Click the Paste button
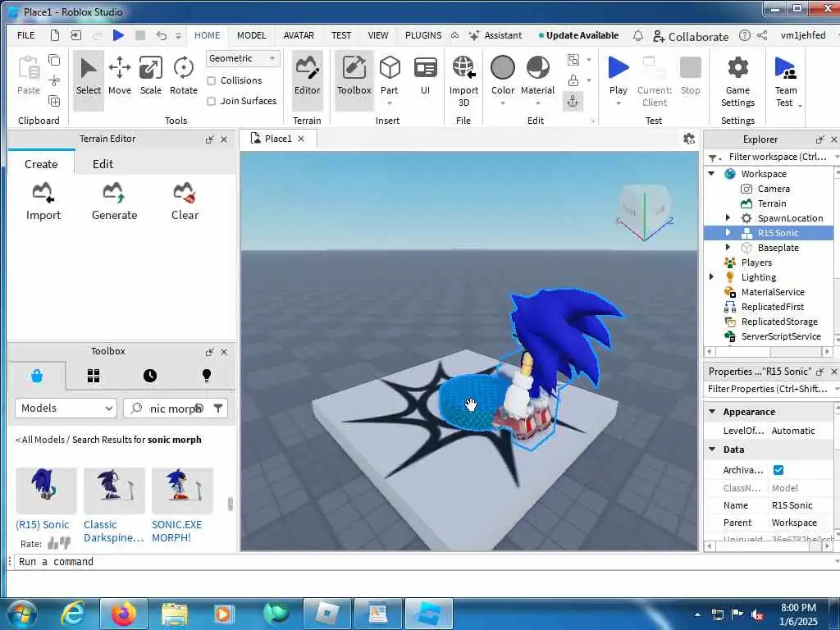The image size is (840, 630). (x=29, y=75)
